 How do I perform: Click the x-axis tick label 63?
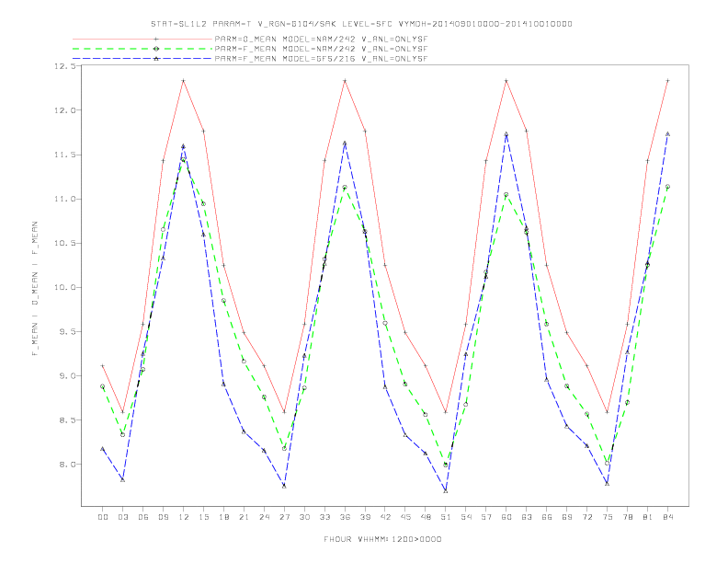point(527,517)
